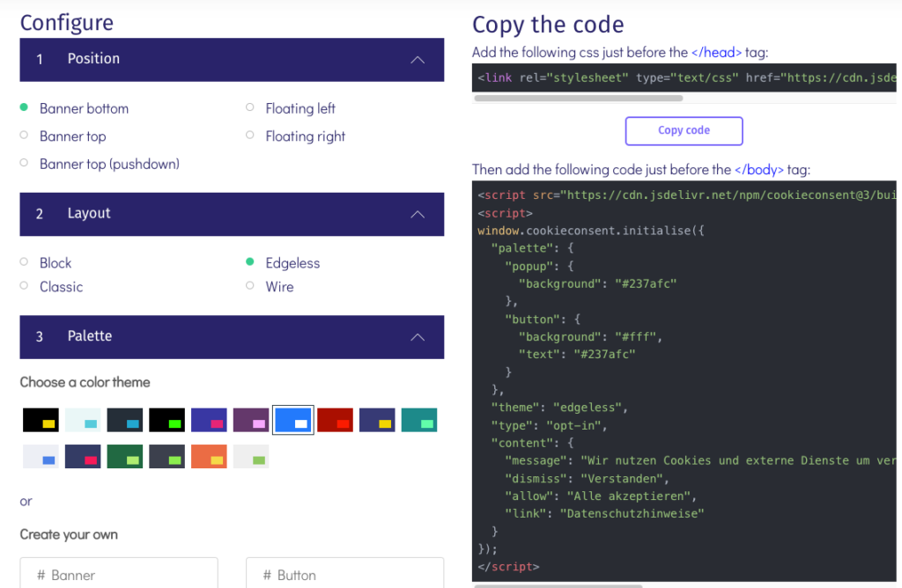Pick the navy and red color theme
This screenshot has width=902, height=588.
point(83,456)
